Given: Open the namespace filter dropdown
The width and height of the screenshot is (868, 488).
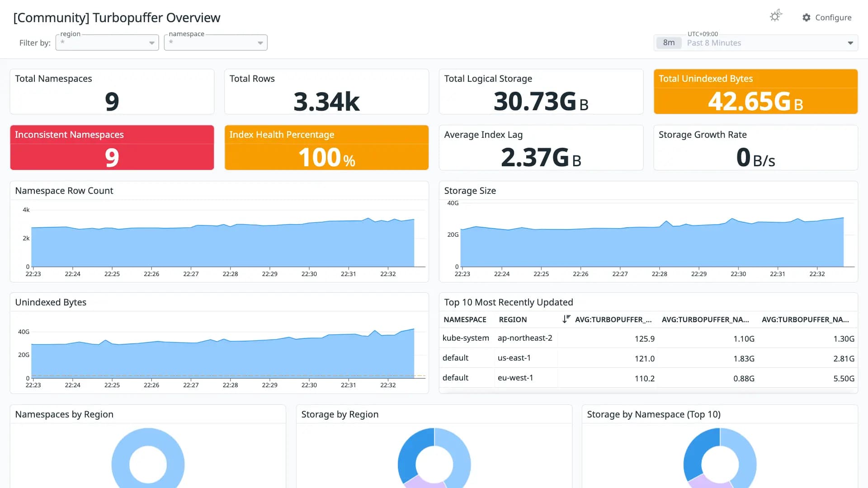Looking at the screenshot, I should pyautogui.click(x=216, y=42).
